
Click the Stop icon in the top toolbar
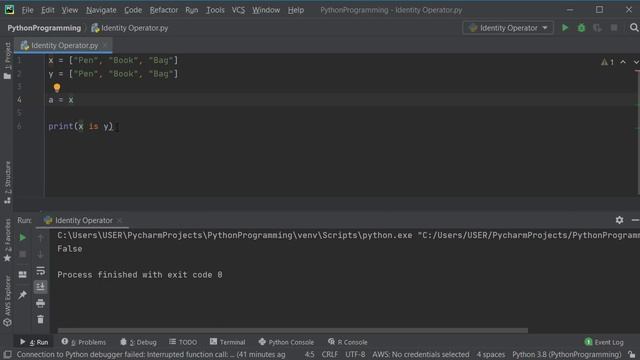click(x=614, y=28)
